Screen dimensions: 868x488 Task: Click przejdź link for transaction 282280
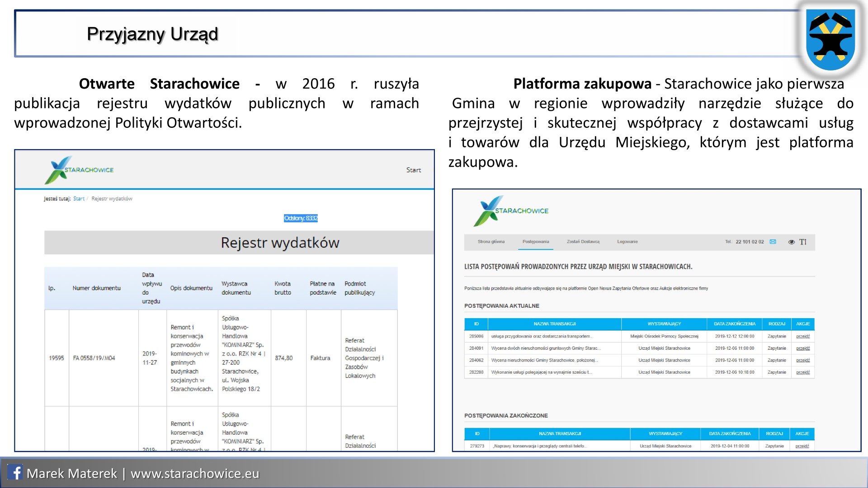[803, 372]
